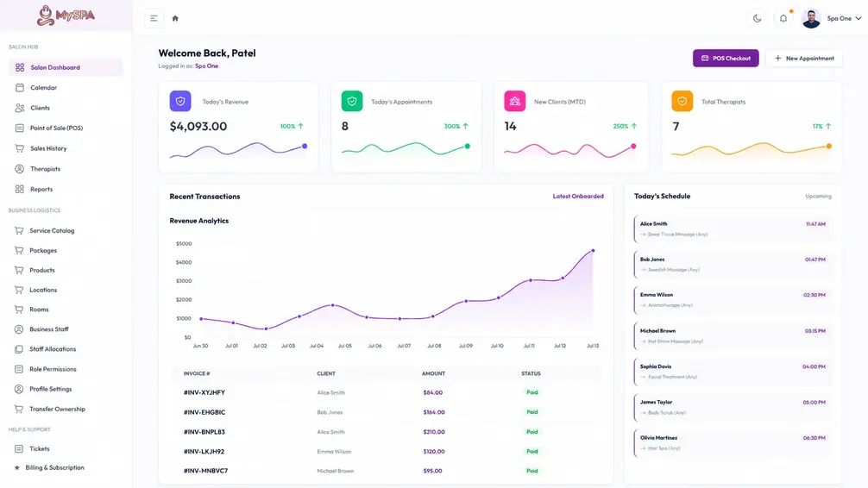Image resolution: width=868 pixels, height=488 pixels.
Task: Select the Jul 13 revenue chart point
Action: click(x=593, y=251)
